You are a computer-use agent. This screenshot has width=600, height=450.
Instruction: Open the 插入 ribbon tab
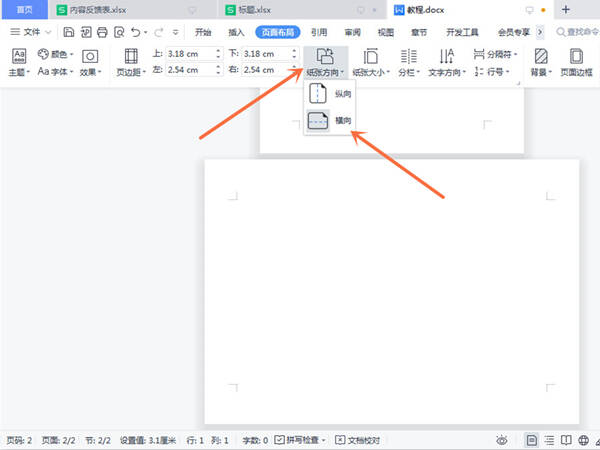pyautogui.click(x=236, y=33)
